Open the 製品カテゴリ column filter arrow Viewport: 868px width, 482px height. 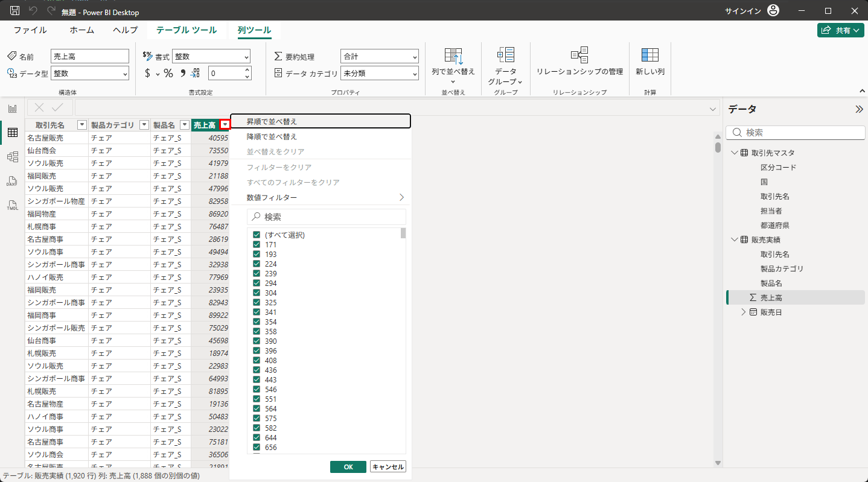[x=144, y=125]
